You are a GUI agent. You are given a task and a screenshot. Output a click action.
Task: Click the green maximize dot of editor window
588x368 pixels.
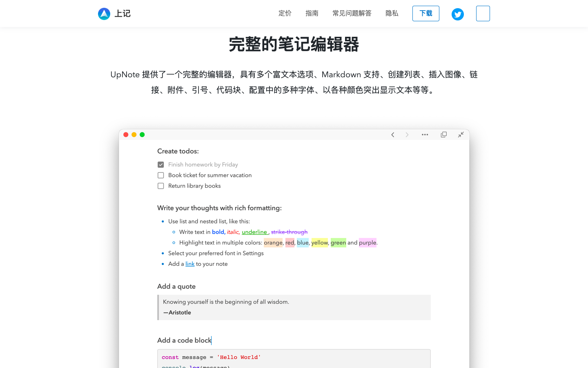142,135
